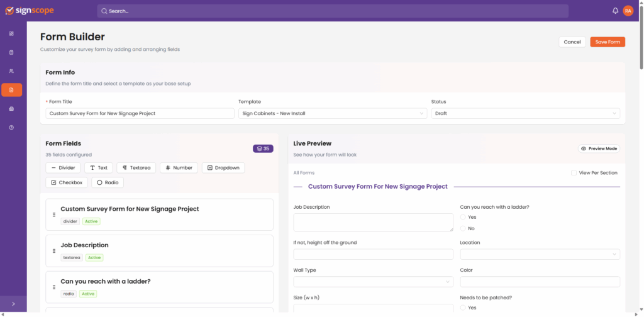Click the textarea tag on Job Description card
The image size is (644, 317).
(72, 257)
